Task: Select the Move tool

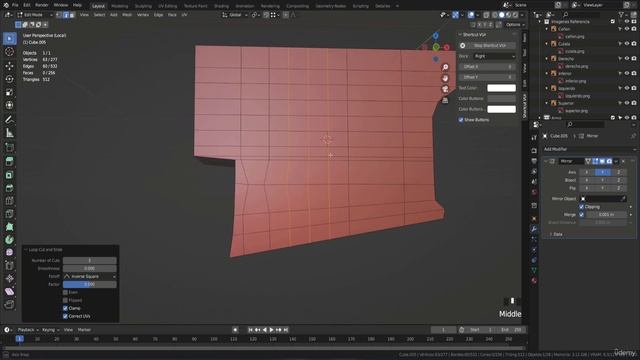Action: point(9,65)
